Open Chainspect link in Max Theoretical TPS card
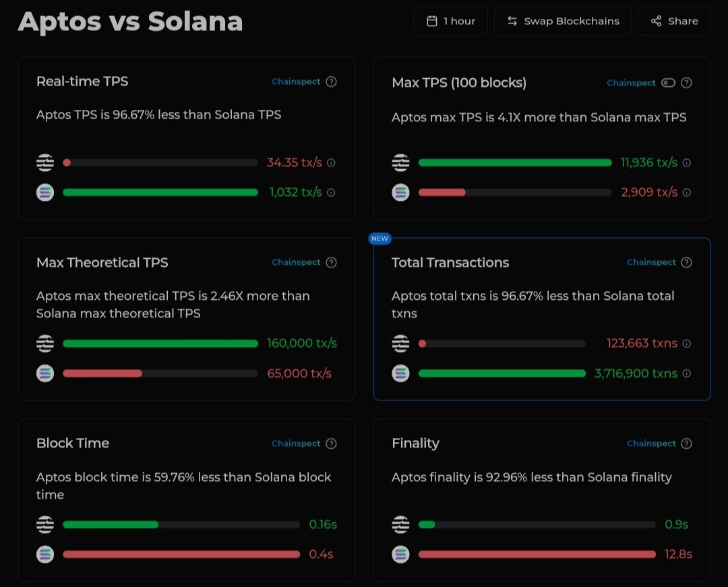Image resolution: width=728 pixels, height=587 pixels. click(296, 262)
